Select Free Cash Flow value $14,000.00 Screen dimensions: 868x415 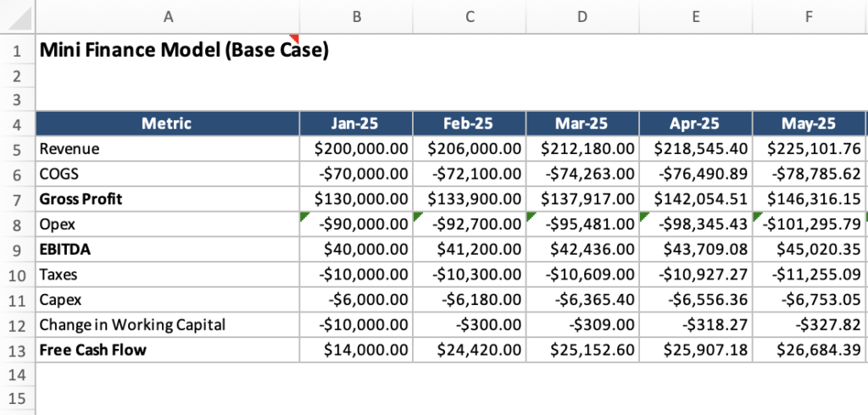click(x=355, y=350)
